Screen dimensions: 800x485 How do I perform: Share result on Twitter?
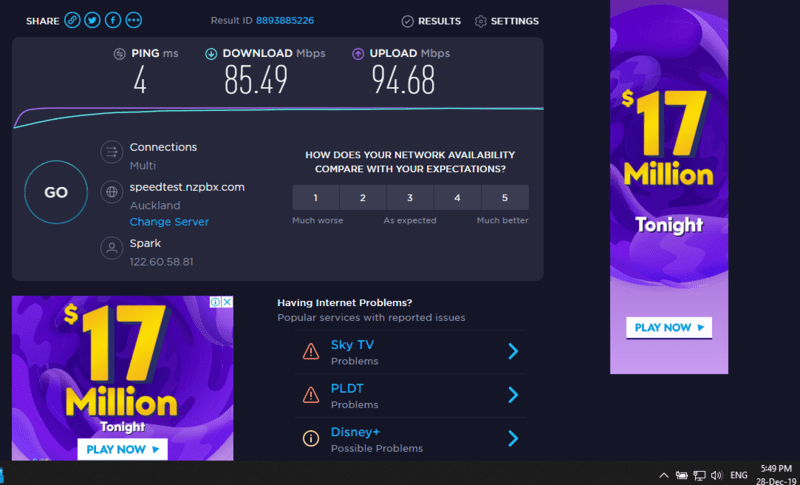pyautogui.click(x=92, y=20)
